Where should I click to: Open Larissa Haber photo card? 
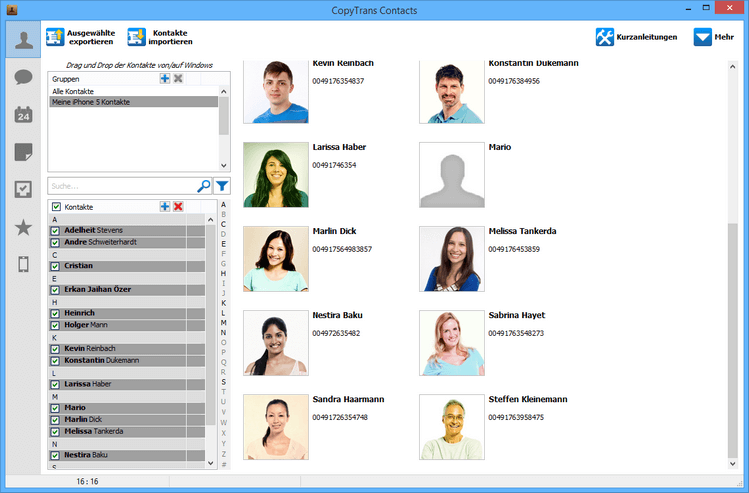[276, 175]
